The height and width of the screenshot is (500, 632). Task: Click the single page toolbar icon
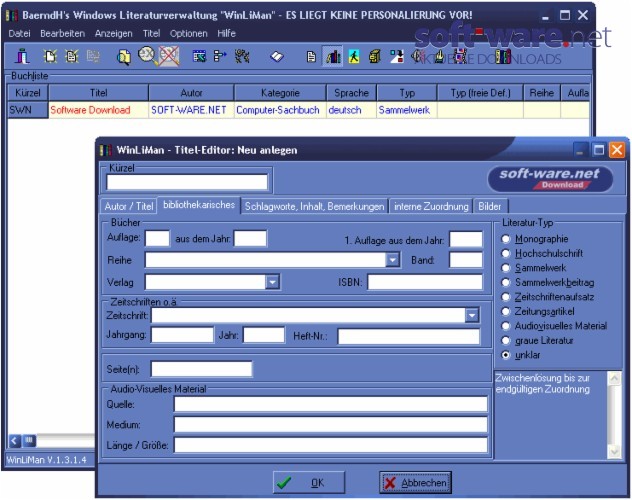311,56
